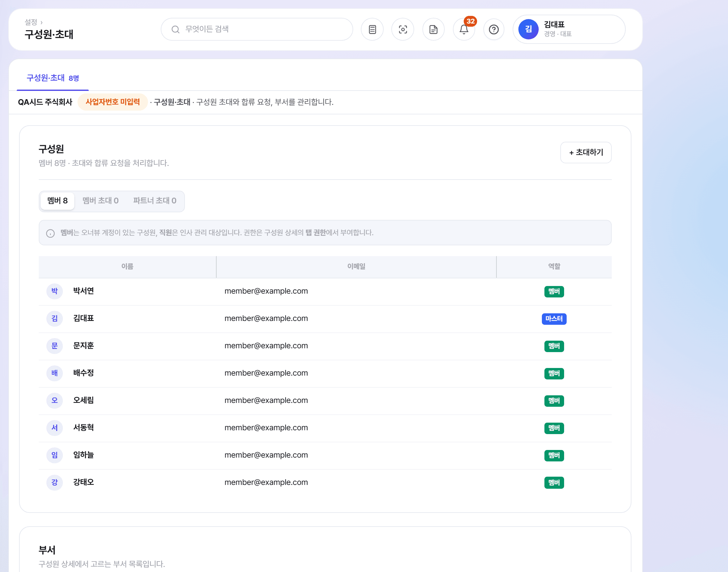The width and height of the screenshot is (728, 572).
Task: Click 임하늘's 멤버 role badge
Action: click(554, 455)
